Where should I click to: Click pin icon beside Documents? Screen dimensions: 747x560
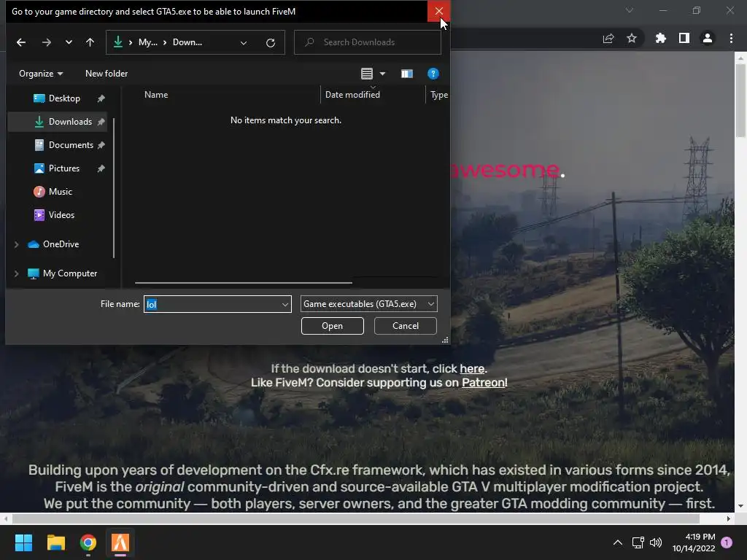pyautogui.click(x=101, y=145)
